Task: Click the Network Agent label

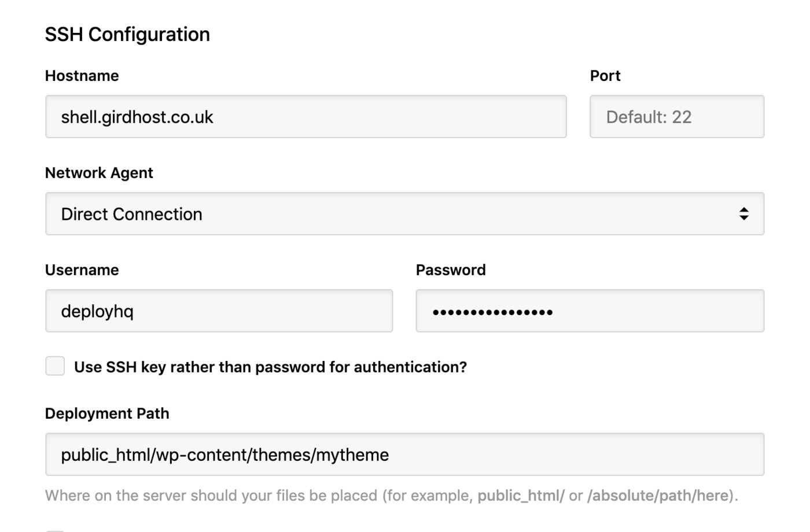Action: [x=99, y=173]
